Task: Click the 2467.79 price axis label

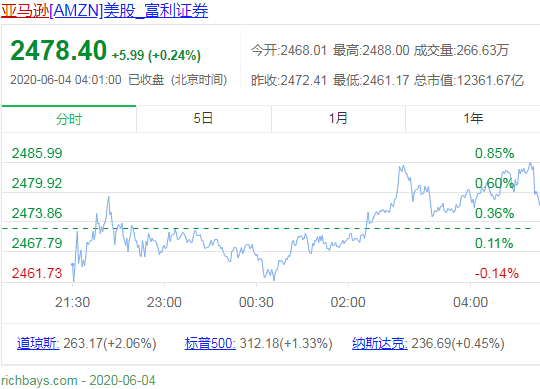Action: pos(37,243)
